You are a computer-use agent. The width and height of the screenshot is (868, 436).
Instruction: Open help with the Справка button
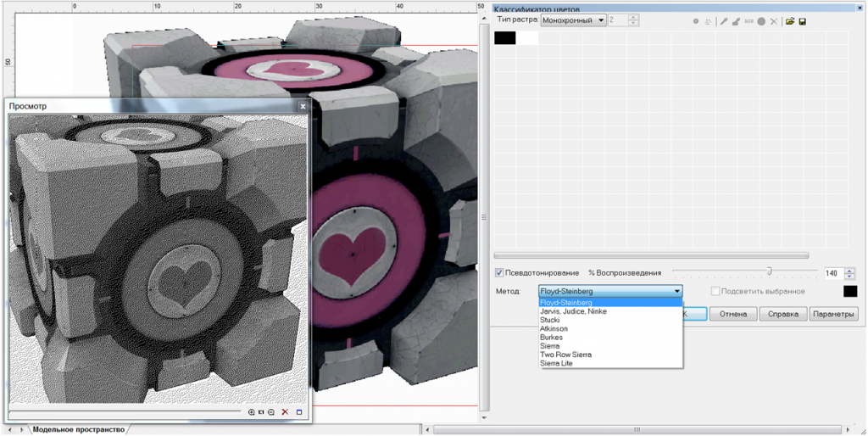click(x=782, y=314)
